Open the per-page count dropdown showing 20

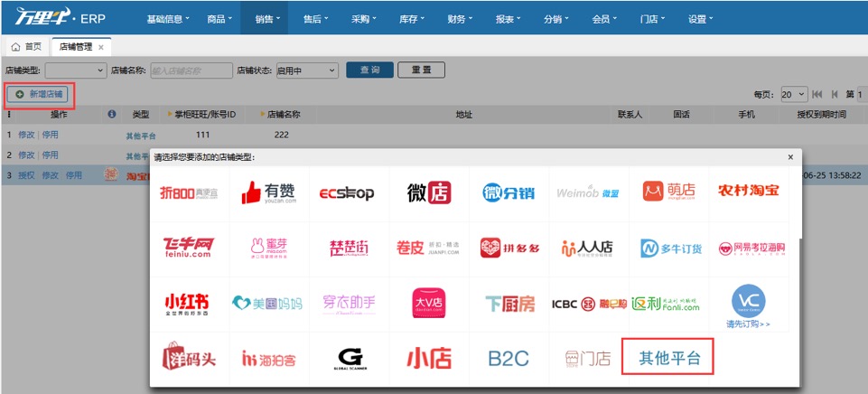pyautogui.click(x=794, y=95)
